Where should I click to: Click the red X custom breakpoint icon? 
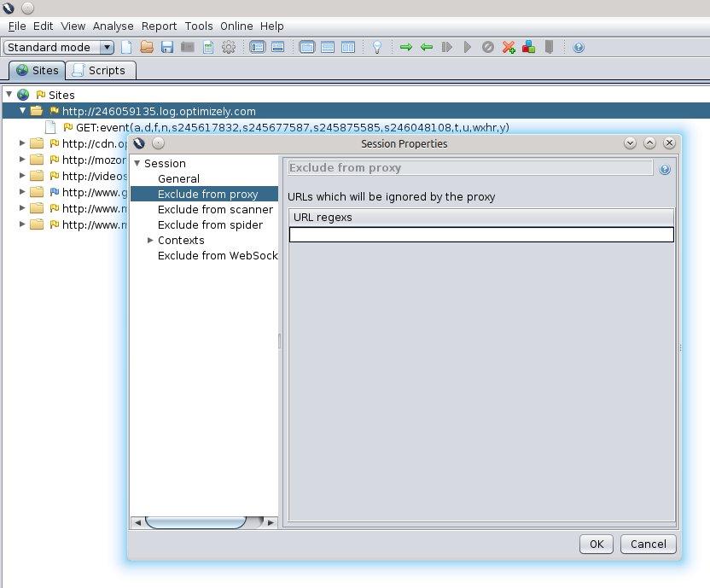[x=509, y=48]
